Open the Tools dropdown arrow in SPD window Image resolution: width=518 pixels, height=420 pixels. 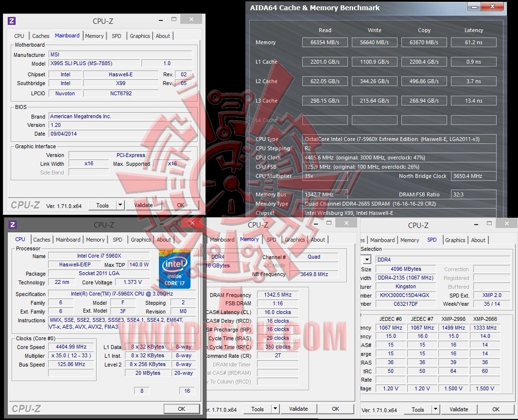tap(435, 409)
